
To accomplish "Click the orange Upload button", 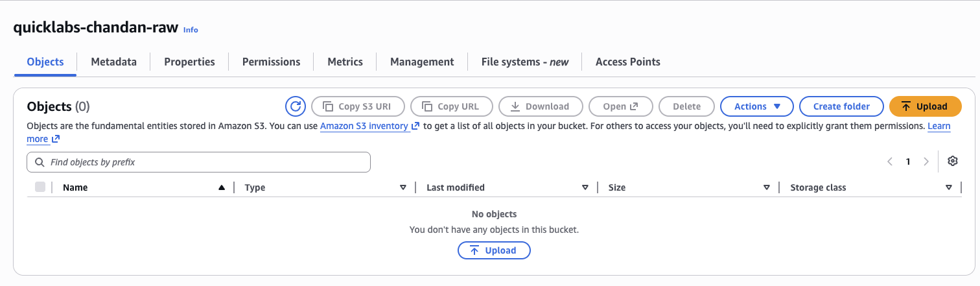I will coord(926,106).
